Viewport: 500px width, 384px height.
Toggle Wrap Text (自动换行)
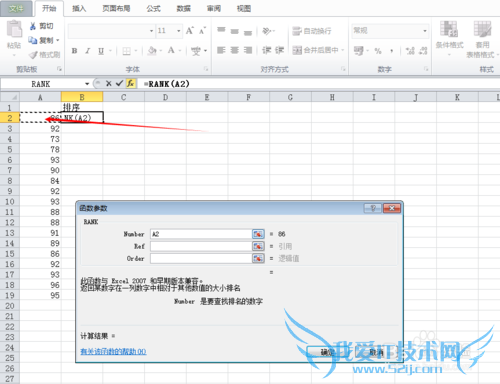(312, 31)
